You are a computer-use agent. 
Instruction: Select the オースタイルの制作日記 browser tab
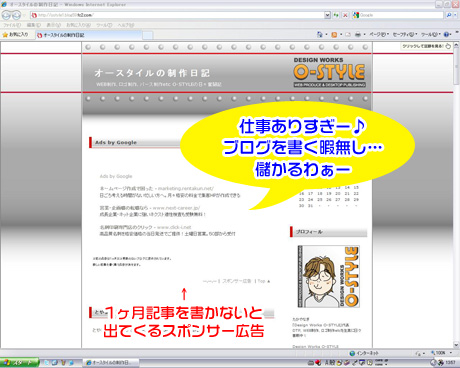click(89, 35)
